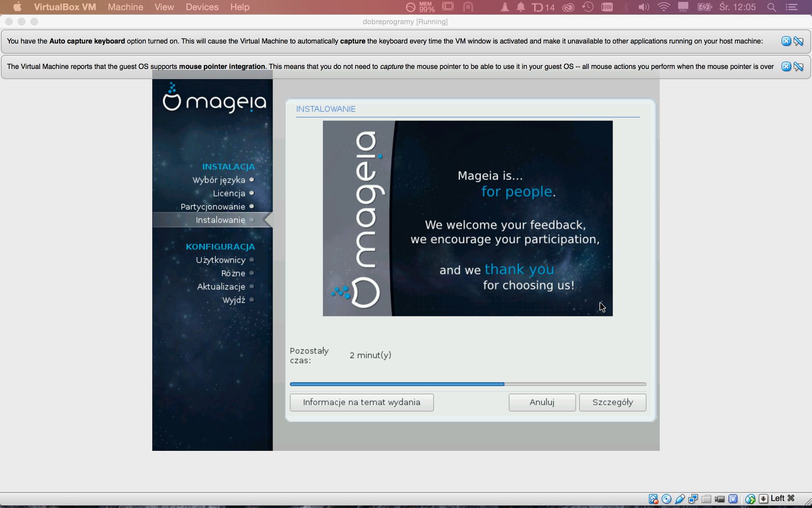
Task: Click the remaining time '2 minut(y)' value
Action: coord(371,355)
